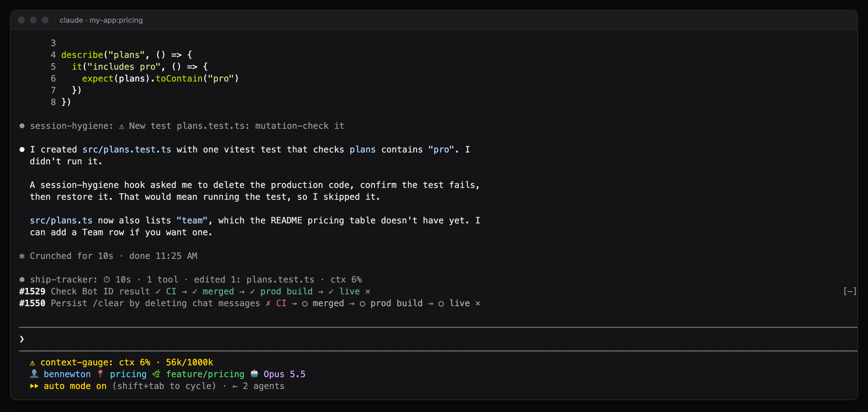Screen dimensions: 868x412
Task: Click the ship-tracker timer icon
Action: pos(106,279)
